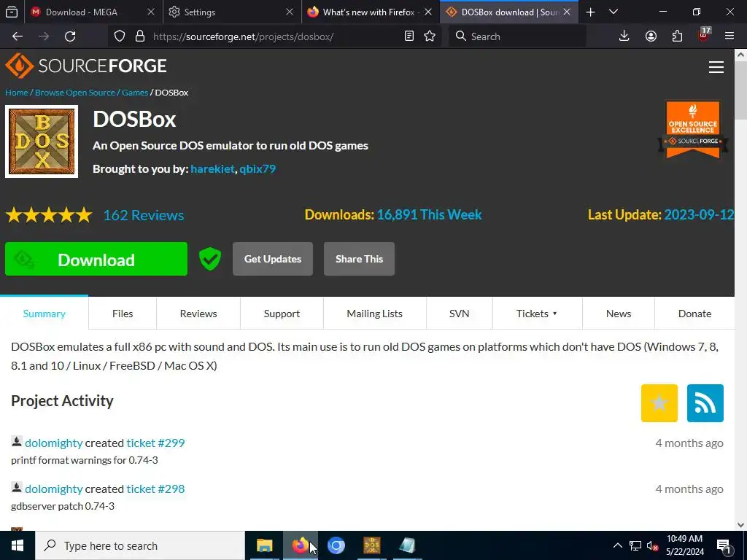Focus the Firefox Search field
Image resolution: width=747 pixels, height=560 pixels.
(517, 36)
